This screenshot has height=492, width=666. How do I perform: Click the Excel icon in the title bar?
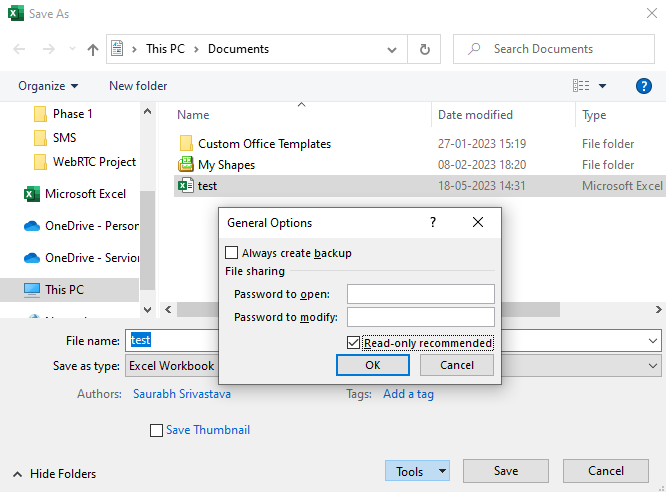(16, 13)
